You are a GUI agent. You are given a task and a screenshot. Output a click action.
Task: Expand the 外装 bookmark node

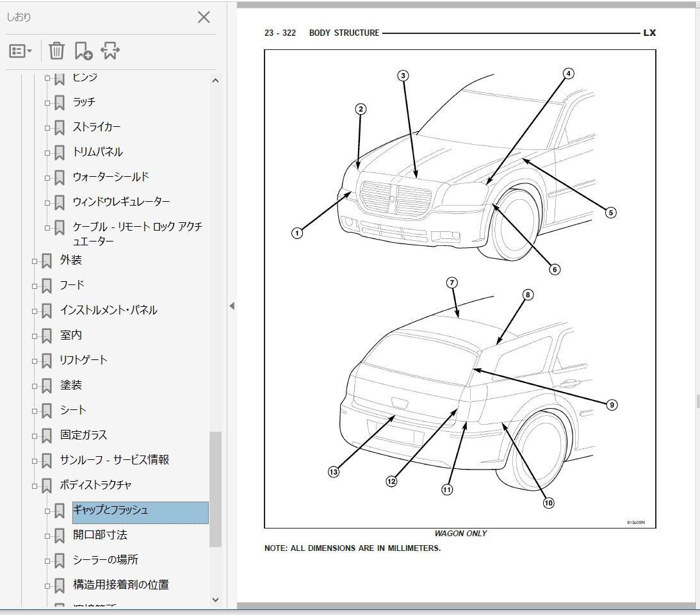(x=35, y=261)
